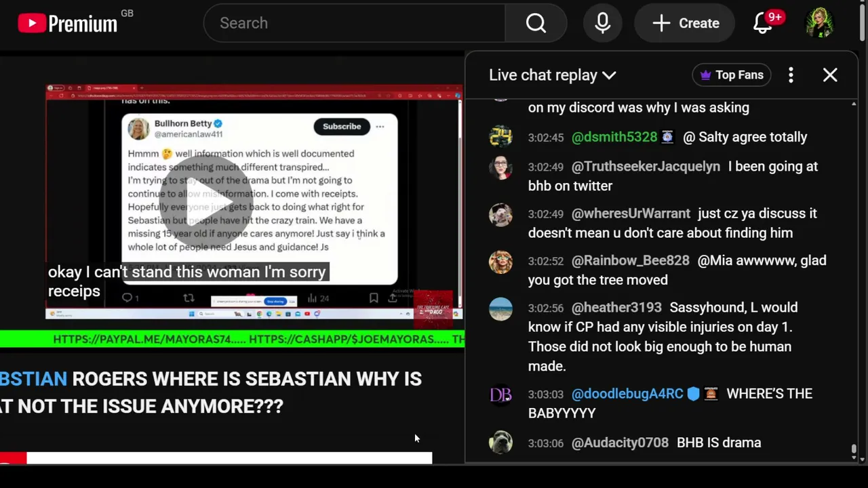This screenshot has width=868, height=488.
Task: Jump to timestamp 3:02:52
Action: pyautogui.click(x=546, y=261)
